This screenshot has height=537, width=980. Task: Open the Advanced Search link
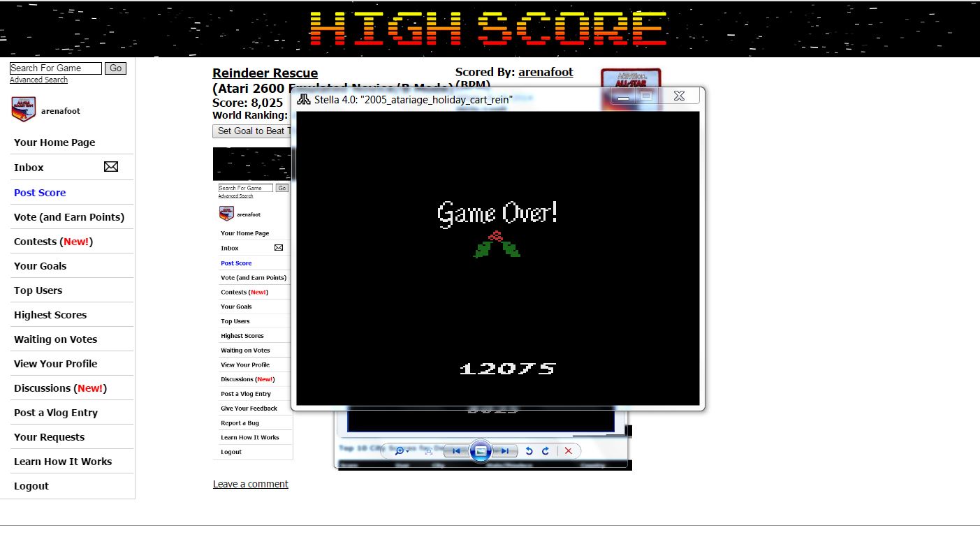pyautogui.click(x=38, y=80)
